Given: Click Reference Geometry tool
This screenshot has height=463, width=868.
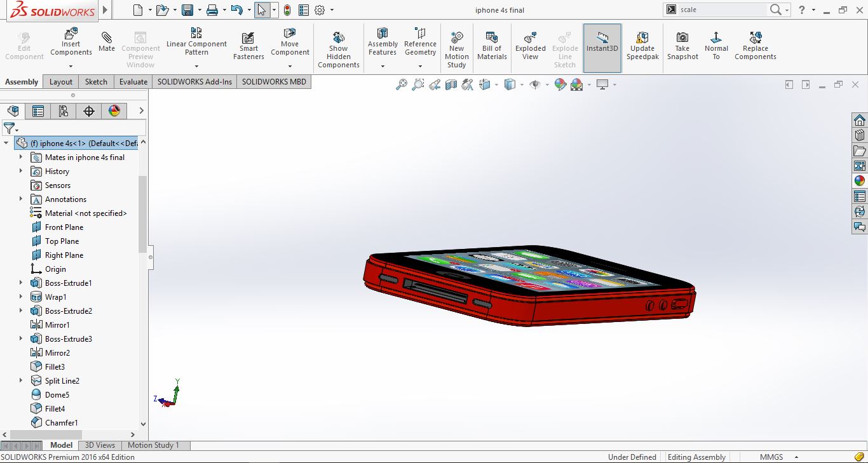Looking at the screenshot, I should pyautogui.click(x=420, y=42).
